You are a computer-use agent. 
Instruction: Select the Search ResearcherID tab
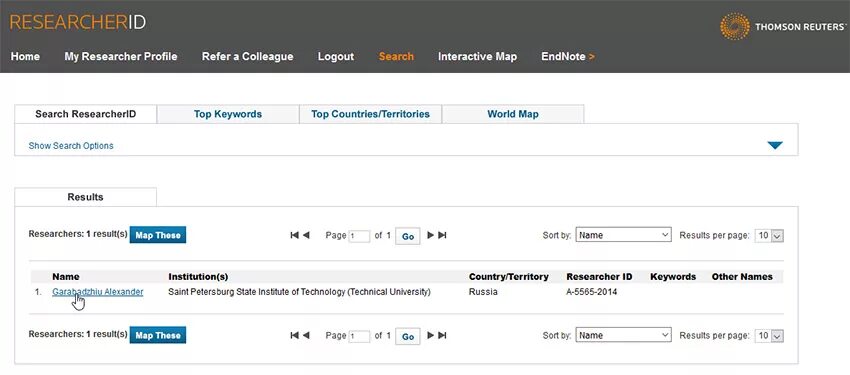click(x=86, y=114)
